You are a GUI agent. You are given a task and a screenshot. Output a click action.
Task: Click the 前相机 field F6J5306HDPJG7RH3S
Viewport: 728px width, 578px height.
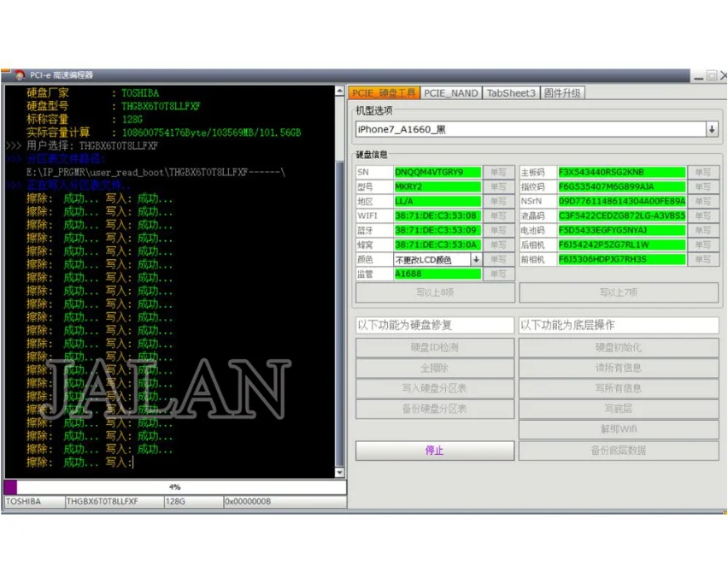622,259
